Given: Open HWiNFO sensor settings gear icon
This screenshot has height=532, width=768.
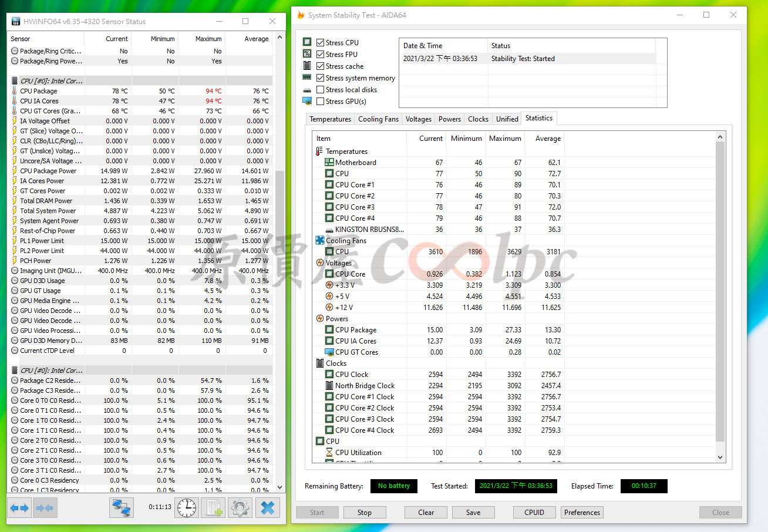Looking at the screenshot, I should click(240, 508).
